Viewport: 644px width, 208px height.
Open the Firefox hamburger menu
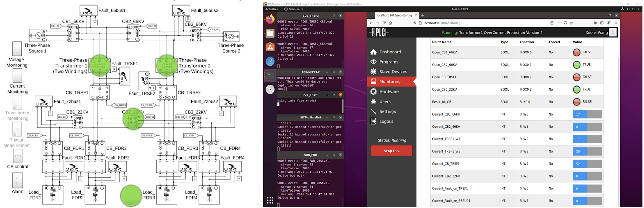[x=616, y=23]
